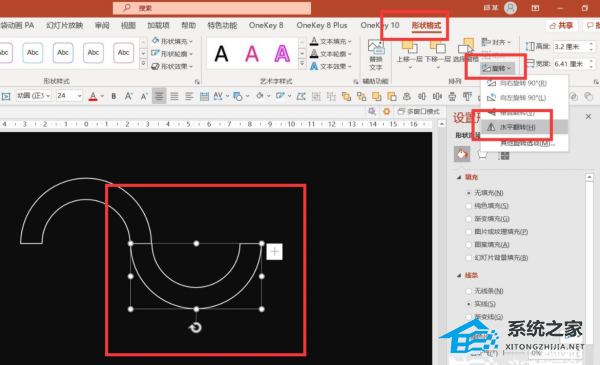Choose Rotate Left 90° (向左旋转 90°)
This screenshot has height=365, width=600.
click(x=524, y=98)
